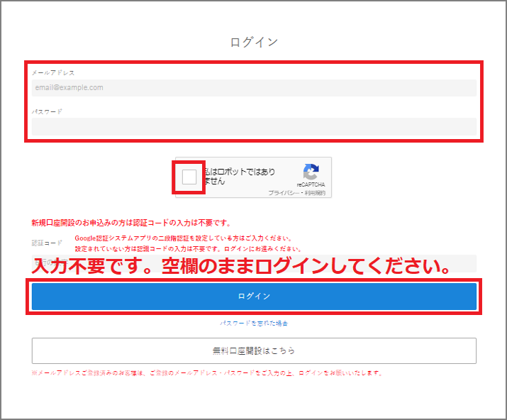Image resolution: width=507 pixels, height=420 pixels.
Task: Click the large 入力不要です red annotation
Action: click(x=241, y=268)
